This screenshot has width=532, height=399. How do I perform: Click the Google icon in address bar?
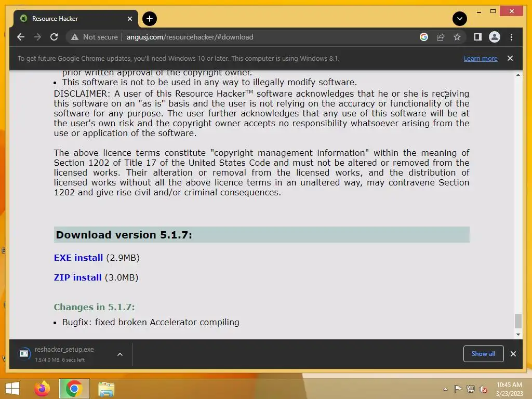click(x=424, y=37)
